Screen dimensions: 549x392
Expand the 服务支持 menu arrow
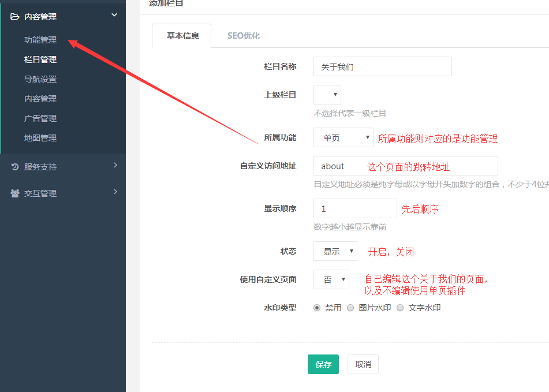point(115,166)
